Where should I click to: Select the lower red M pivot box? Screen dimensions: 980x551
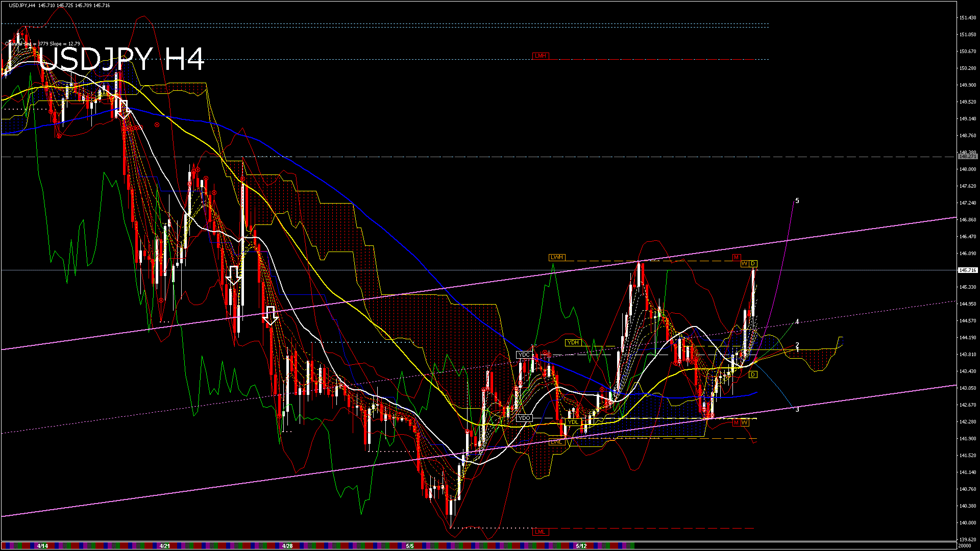click(737, 422)
